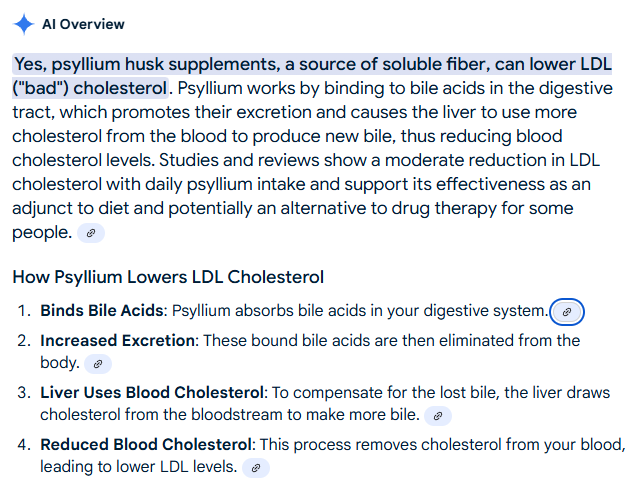Open source link after "make more bile."
The height and width of the screenshot is (491, 629).
438,415
